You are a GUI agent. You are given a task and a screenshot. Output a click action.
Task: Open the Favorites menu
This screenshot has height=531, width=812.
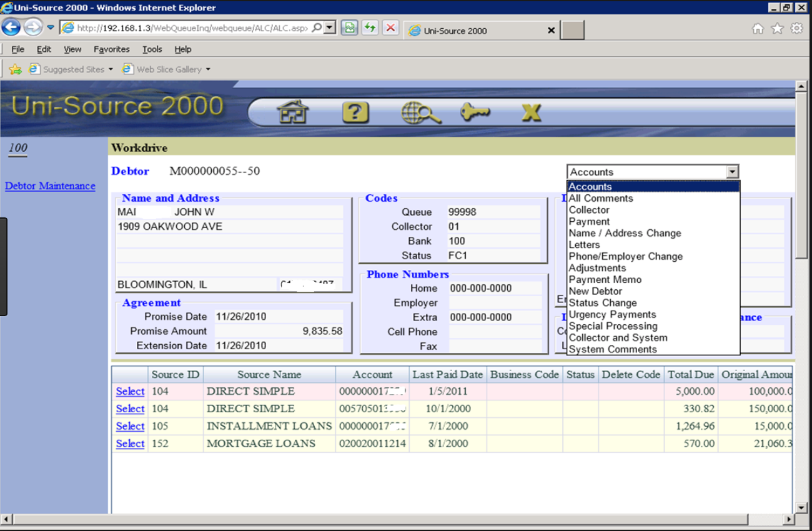tap(111, 49)
